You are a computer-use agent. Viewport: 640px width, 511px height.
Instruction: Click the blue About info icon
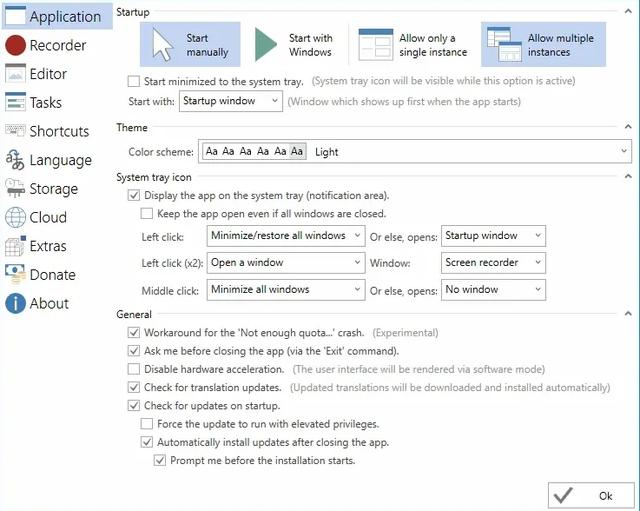click(16, 303)
